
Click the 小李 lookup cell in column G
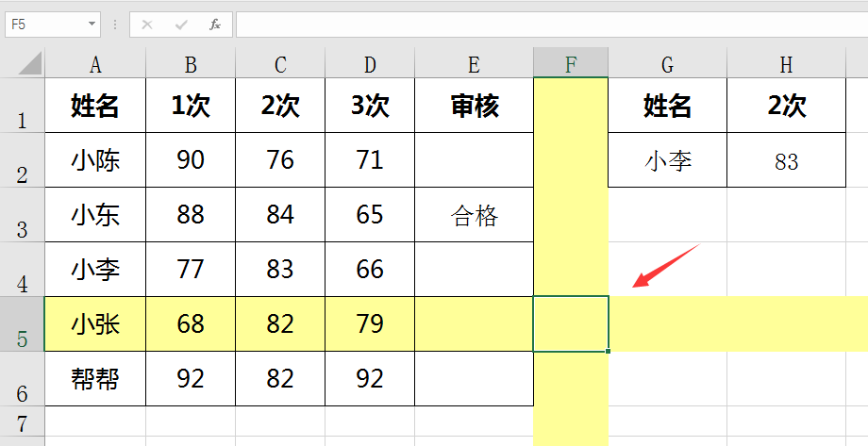click(668, 160)
